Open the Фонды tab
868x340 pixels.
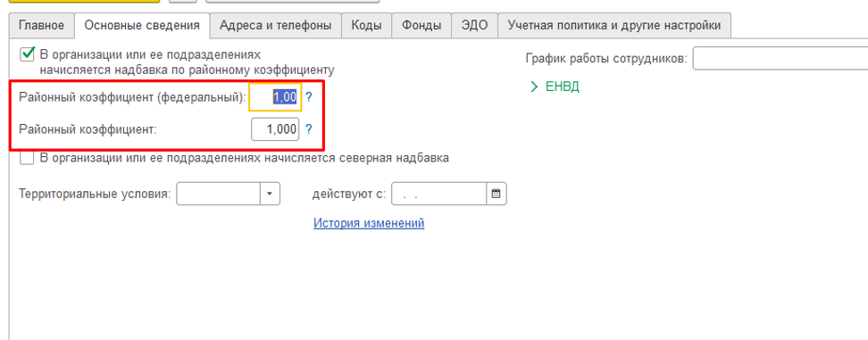[x=421, y=25]
